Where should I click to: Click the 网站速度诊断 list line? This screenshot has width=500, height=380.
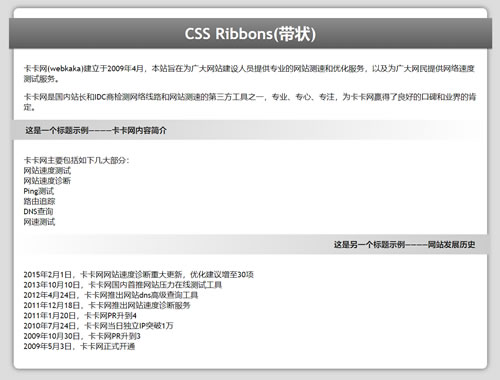[x=47, y=181]
